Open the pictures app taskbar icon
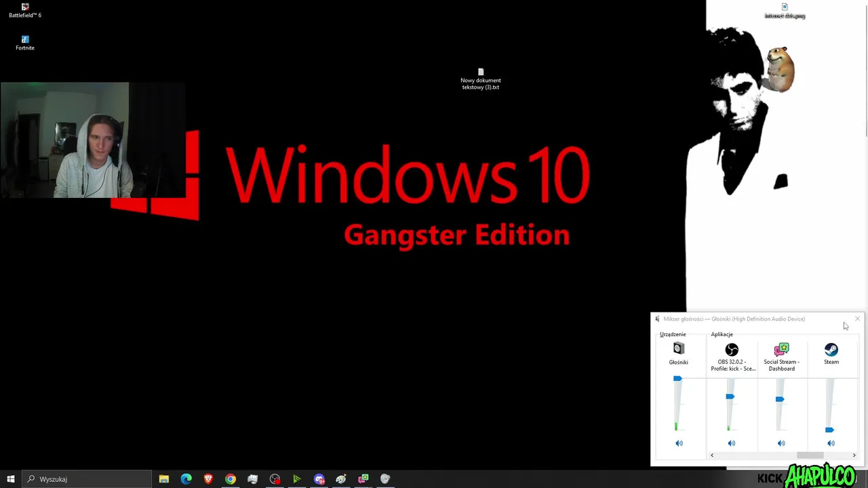Image resolution: width=868 pixels, height=488 pixels. point(253,479)
